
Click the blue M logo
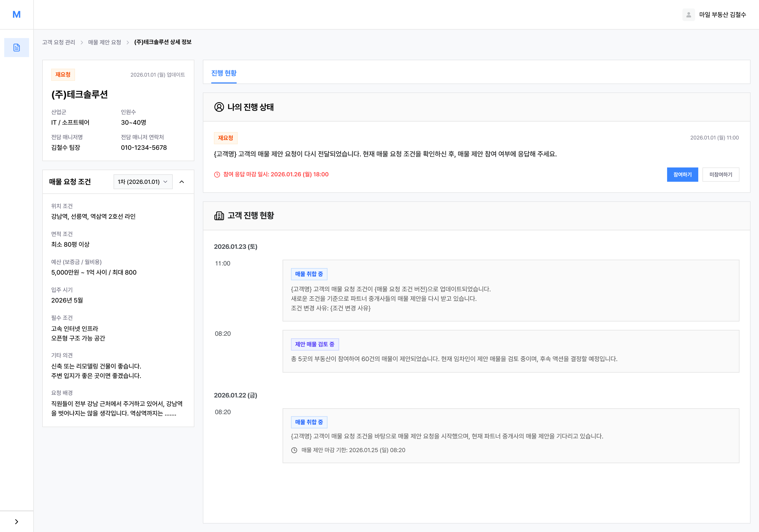click(x=17, y=15)
